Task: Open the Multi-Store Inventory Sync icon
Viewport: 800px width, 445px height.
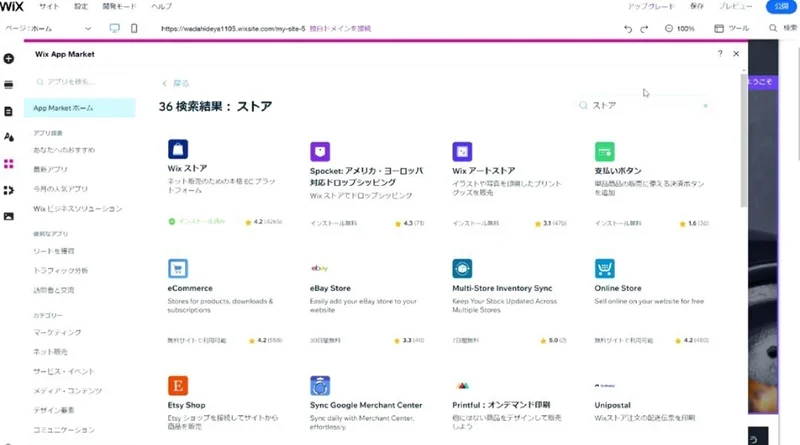Action: (462, 268)
